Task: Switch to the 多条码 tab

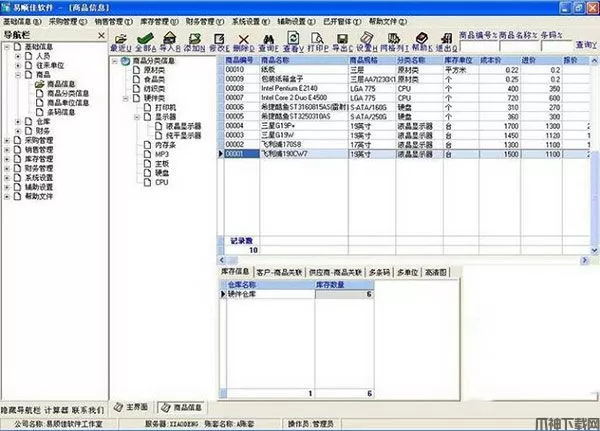Action: (x=378, y=272)
